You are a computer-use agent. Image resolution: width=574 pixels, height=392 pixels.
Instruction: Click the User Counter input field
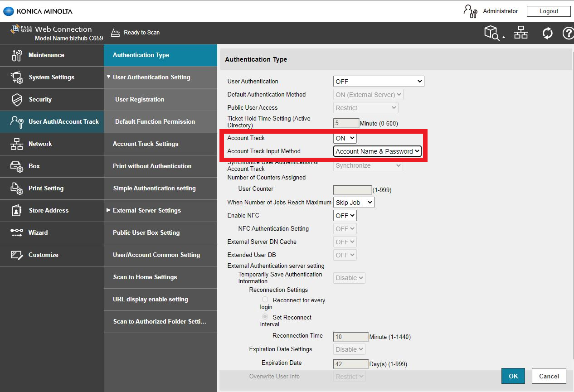(x=352, y=190)
